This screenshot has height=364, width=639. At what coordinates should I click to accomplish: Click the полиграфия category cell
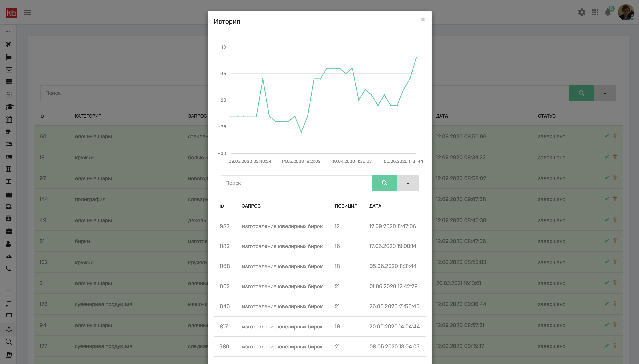click(x=90, y=200)
